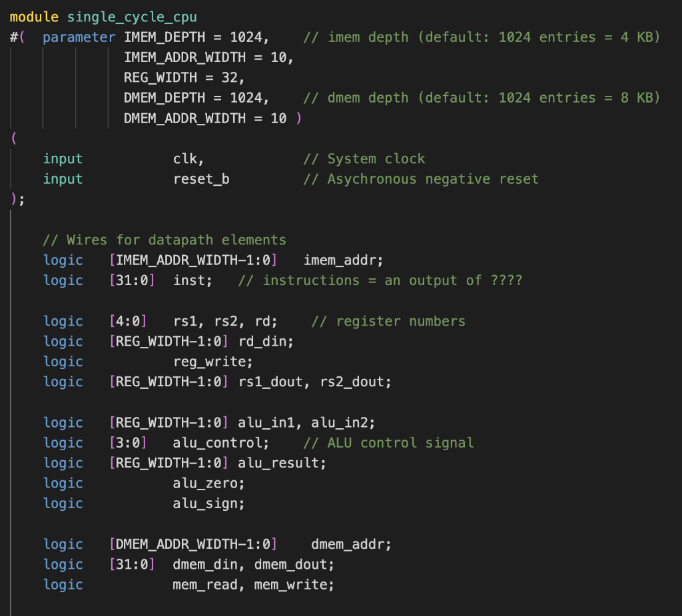Click the rd_din signal name

264,342
